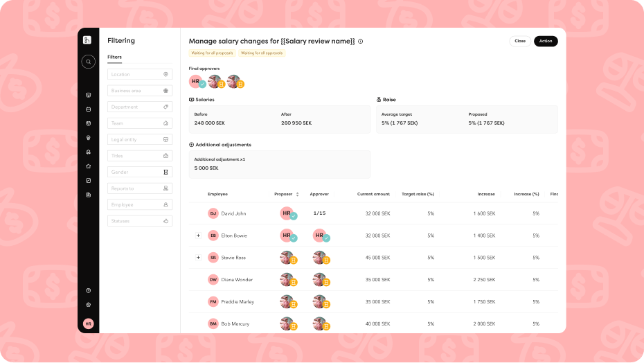
Task: Open the Location filter dropdown
Action: pyautogui.click(x=140, y=74)
